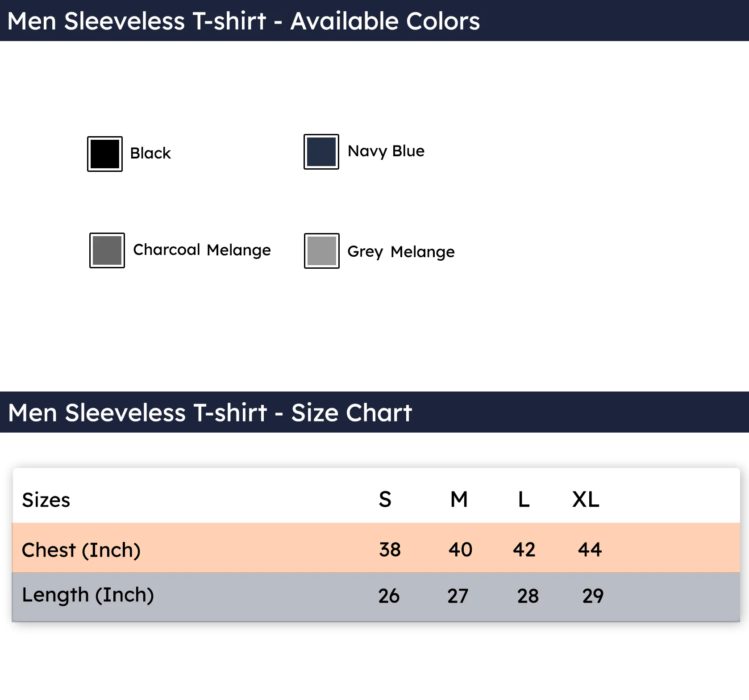
Task: Click chest value 38 for size S
Action: point(390,550)
